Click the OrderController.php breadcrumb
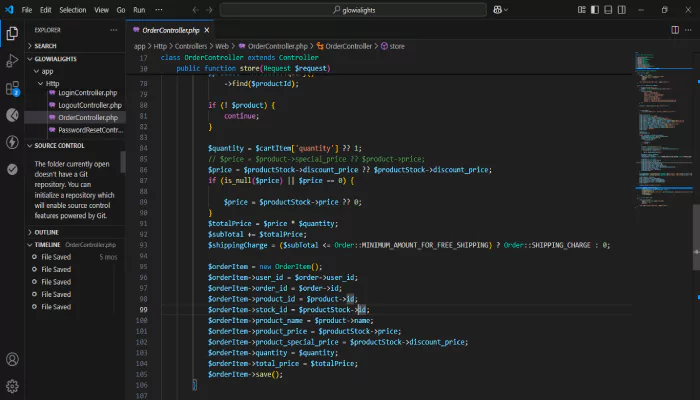Viewport: 700px width, 400px height. [273, 46]
